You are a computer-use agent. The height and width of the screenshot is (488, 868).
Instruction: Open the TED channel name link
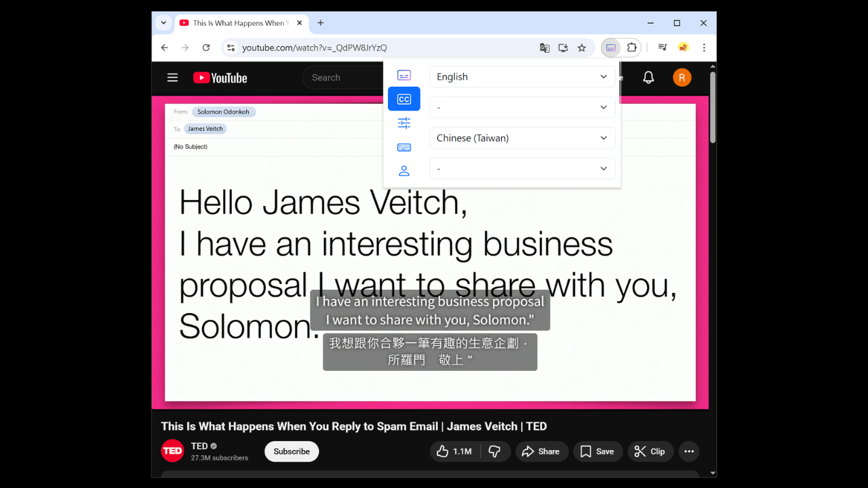coord(199,446)
